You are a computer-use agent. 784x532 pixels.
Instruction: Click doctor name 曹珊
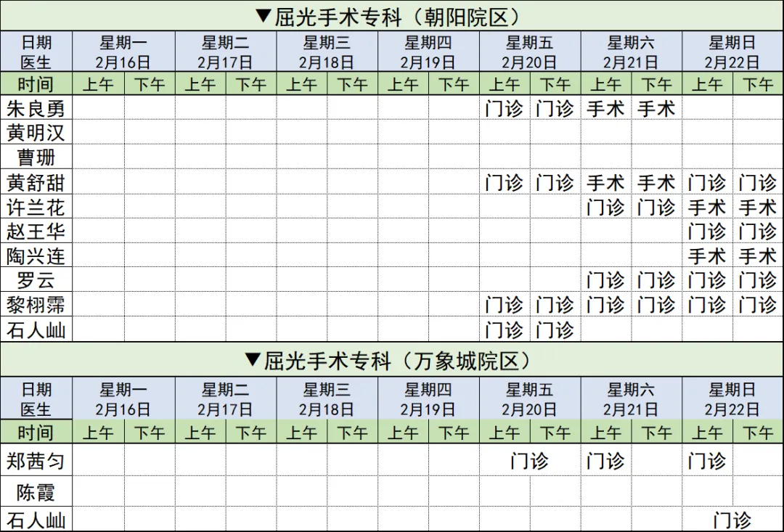coord(36,157)
